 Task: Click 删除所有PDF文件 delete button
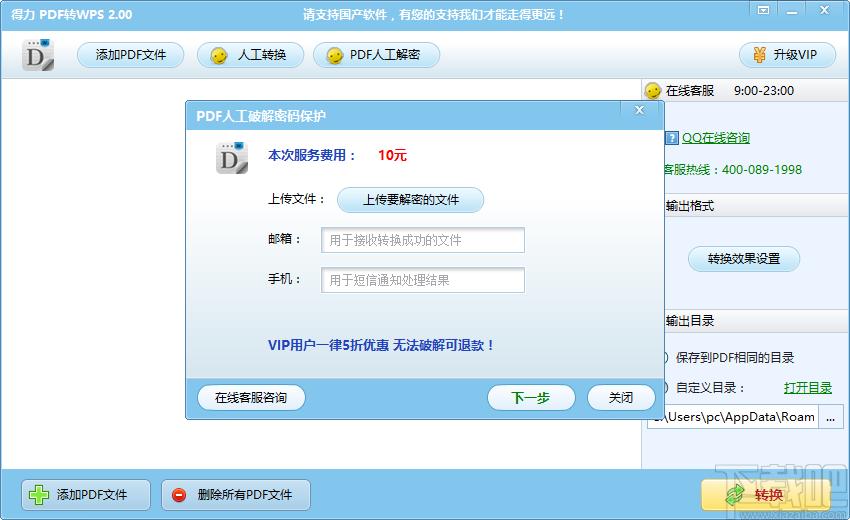(x=236, y=495)
